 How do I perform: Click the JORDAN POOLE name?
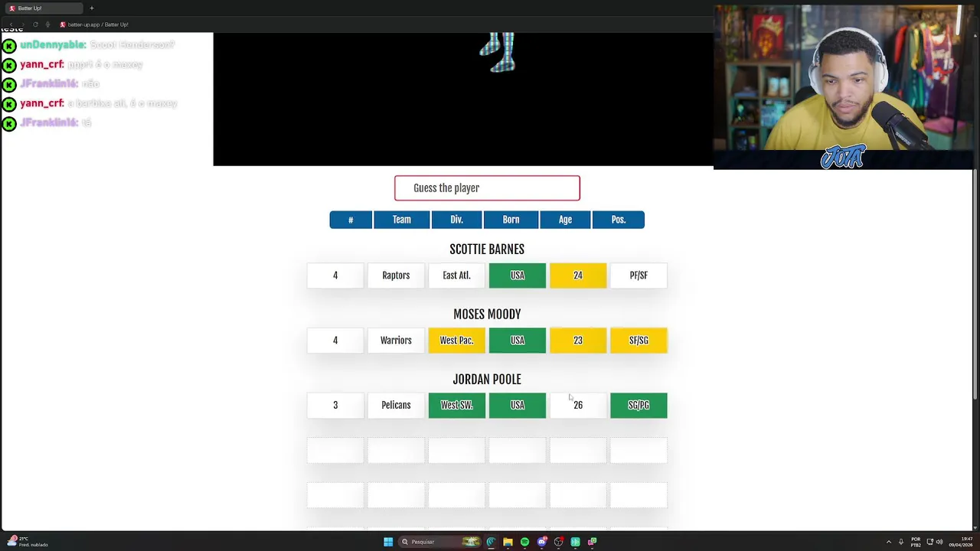(x=487, y=380)
